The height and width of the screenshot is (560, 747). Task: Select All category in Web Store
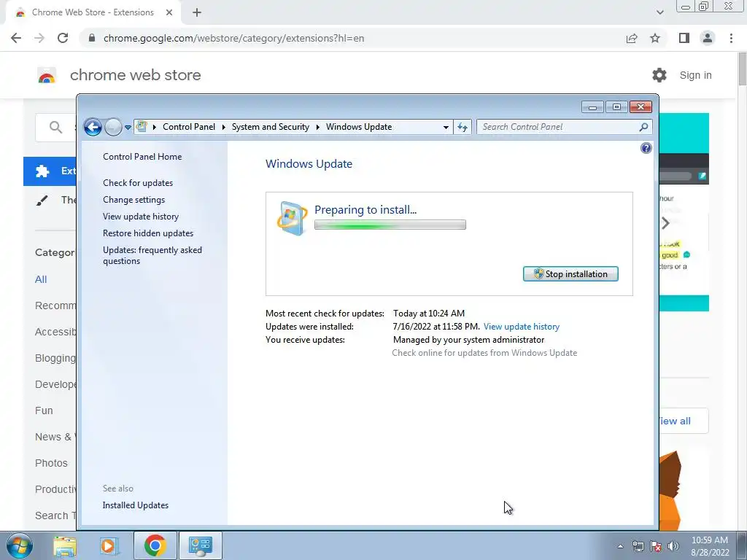click(41, 279)
